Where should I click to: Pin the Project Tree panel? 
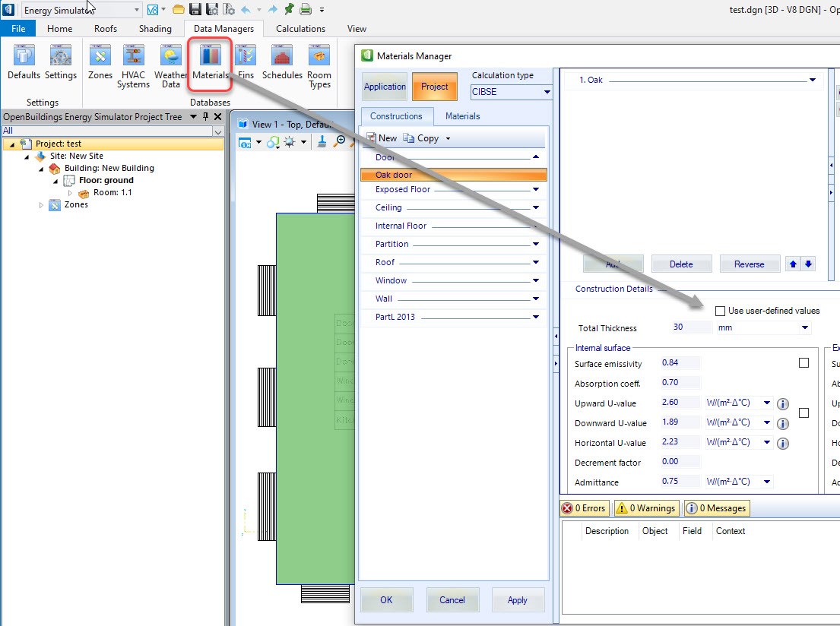click(205, 116)
